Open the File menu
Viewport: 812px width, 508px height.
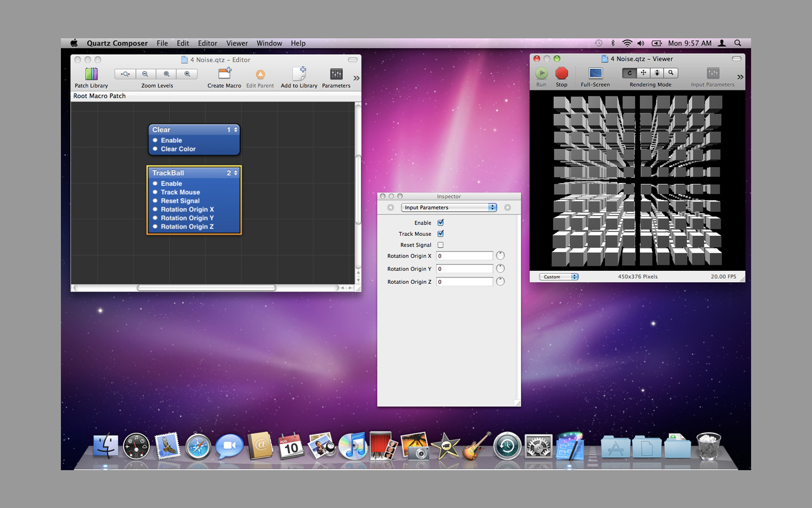[162, 43]
